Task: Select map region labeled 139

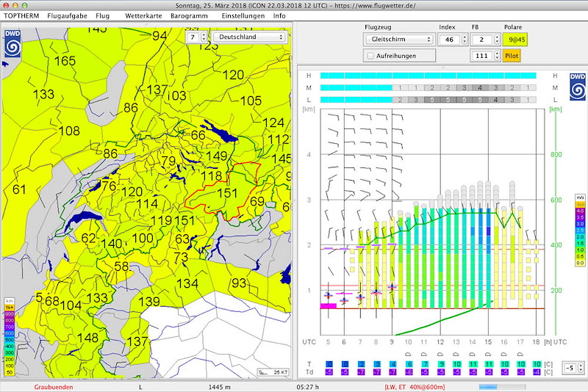Action: (x=149, y=302)
